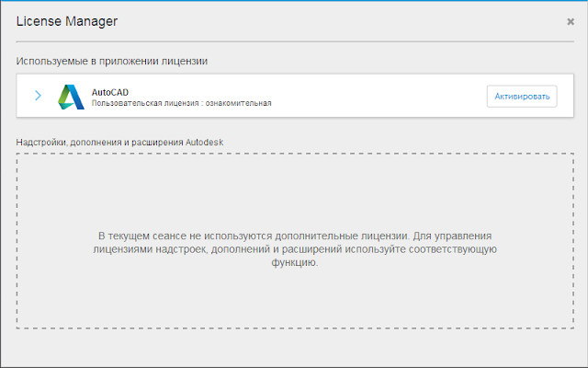
Task: Expand the AutoCAD license details chevron
Action: click(x=38, y=96)
